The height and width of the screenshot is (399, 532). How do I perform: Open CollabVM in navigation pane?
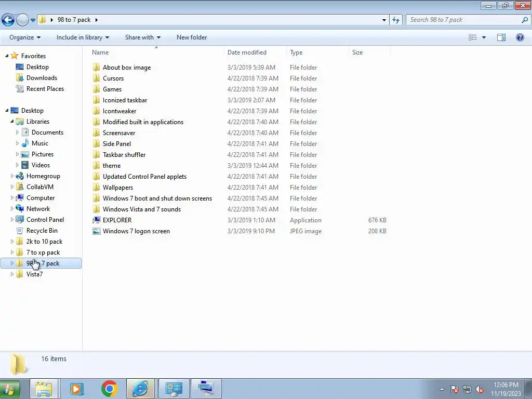tap(39, 187)
